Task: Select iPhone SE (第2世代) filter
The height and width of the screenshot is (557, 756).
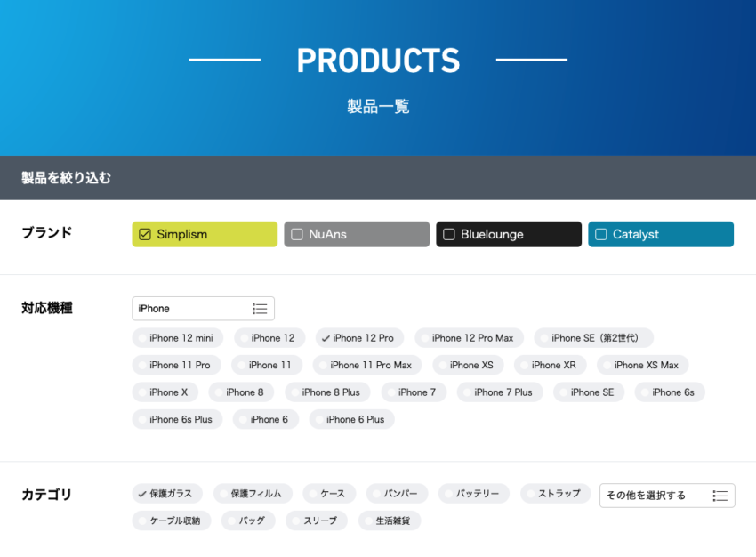Action: [x=593, y=338]
